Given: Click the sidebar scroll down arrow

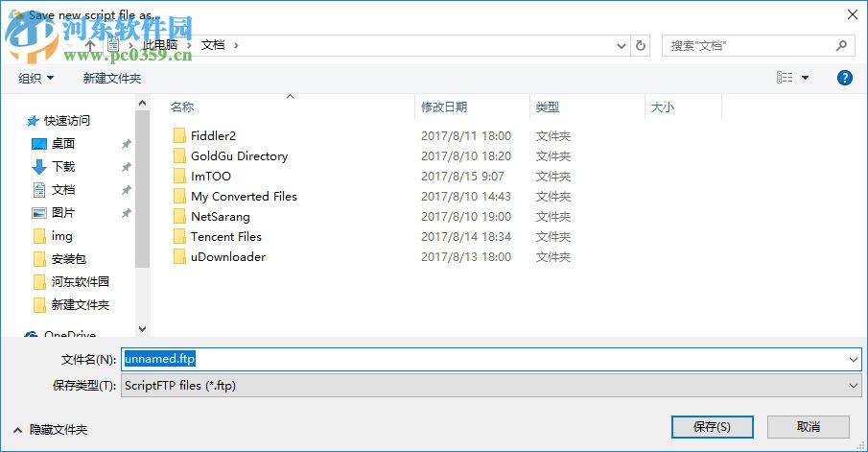Looking at the screenshot, I should [x=142, y=329].
